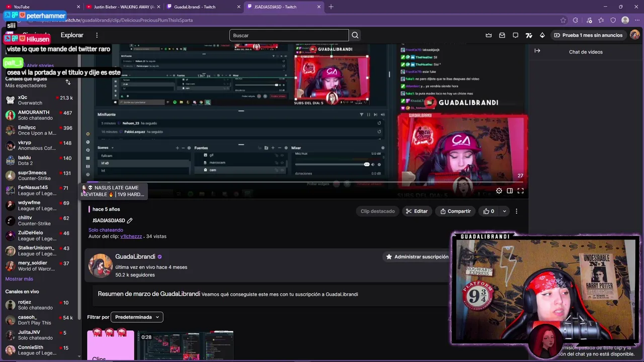Close the YouTube tab
Screen dimensions: 644x362
78,7
